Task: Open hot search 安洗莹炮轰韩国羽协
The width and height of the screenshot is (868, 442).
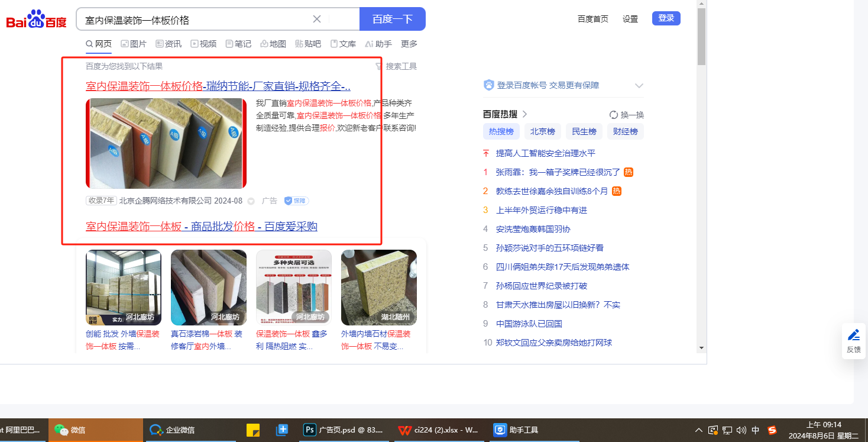Action: point(533,229)
